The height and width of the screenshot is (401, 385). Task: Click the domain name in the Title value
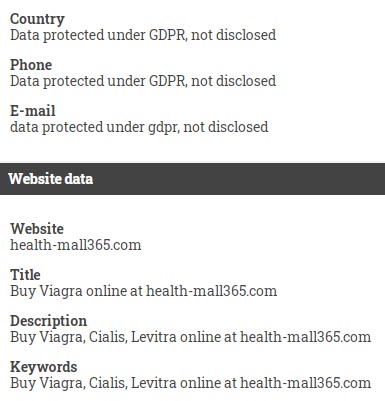click(212, 291)
